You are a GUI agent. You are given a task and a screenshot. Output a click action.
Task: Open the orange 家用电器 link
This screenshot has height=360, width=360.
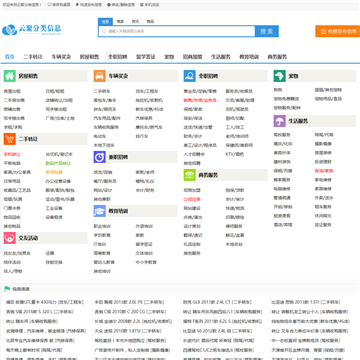(54, 172)
